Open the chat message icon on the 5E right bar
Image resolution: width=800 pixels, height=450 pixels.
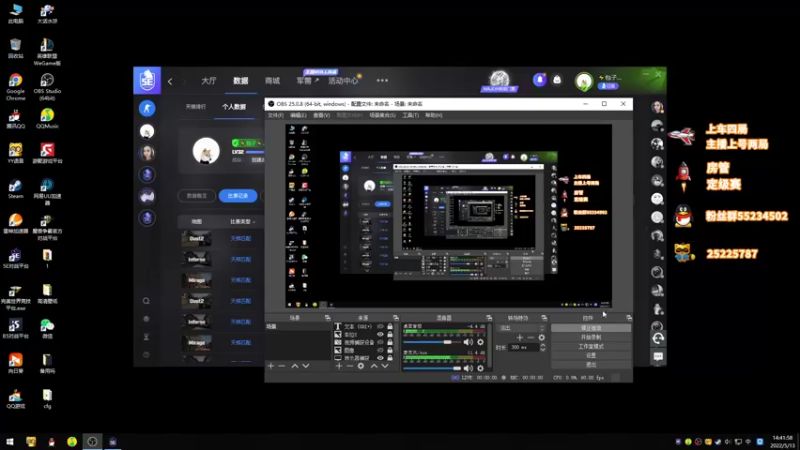tap(658, 356)
